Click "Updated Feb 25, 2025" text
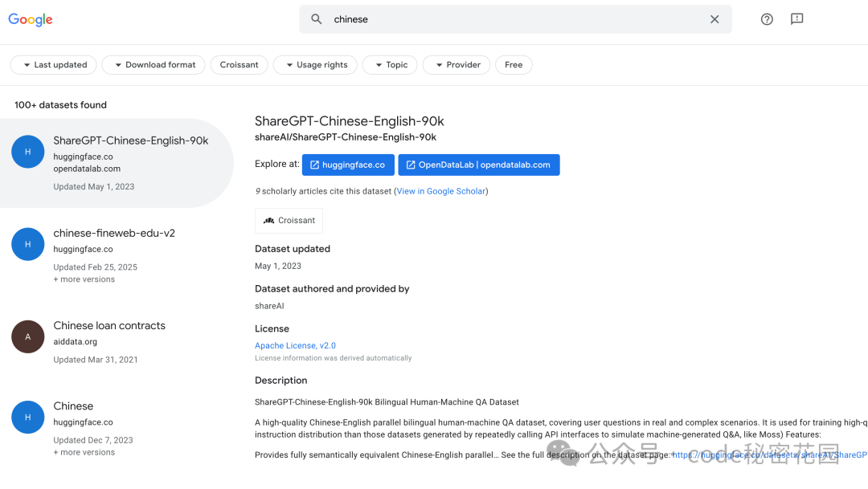Screen dimensions: 868x489 click(95, 267)
